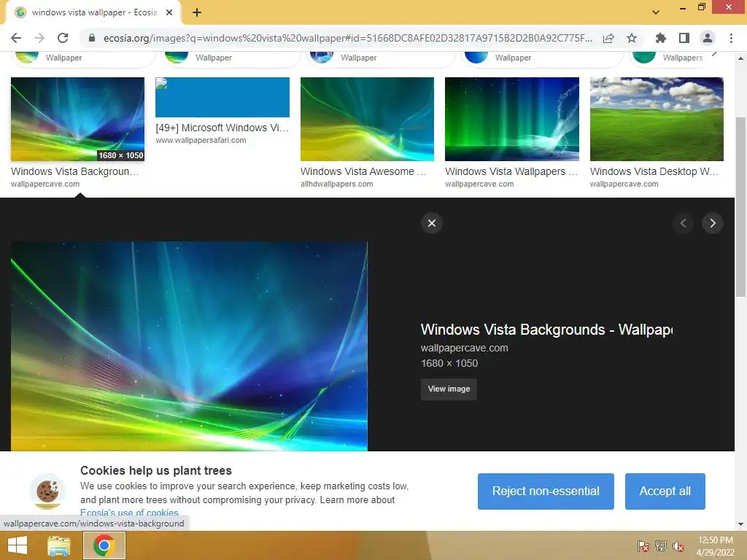Image resolution: width=747 pixels, height=560 pixels.
Task: Open the taskbar clock showing 12:50 PM
Action: (716, 546)
